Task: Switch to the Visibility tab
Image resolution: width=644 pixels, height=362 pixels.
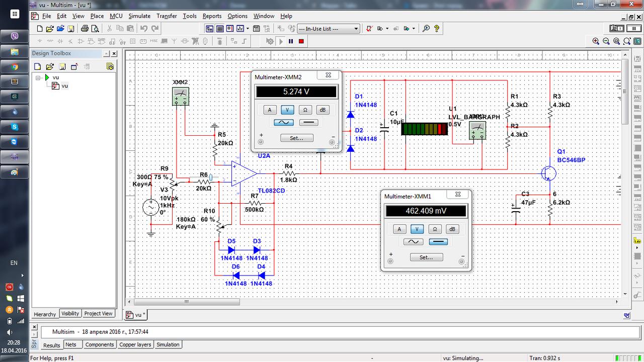Action: click(x=70, y=314)
